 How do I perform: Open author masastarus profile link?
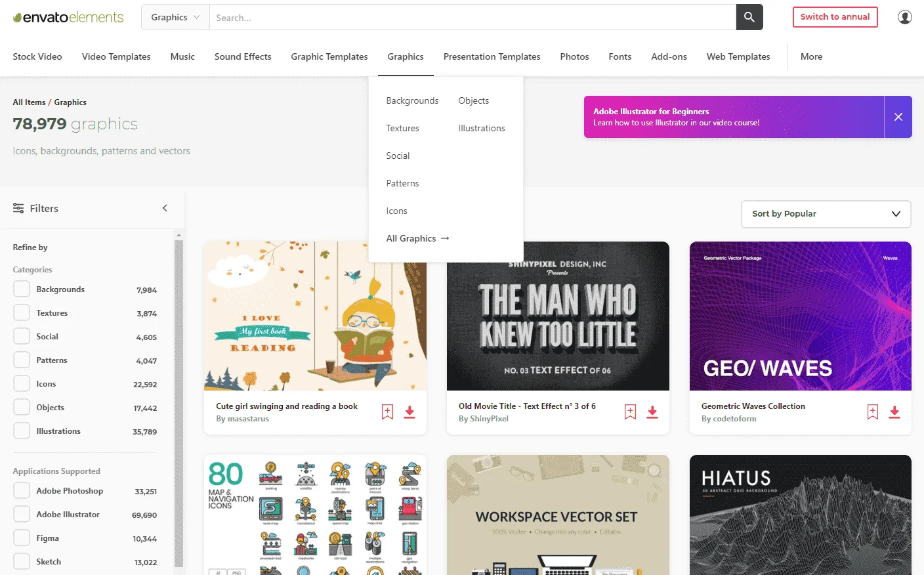(x=248, y=419)
